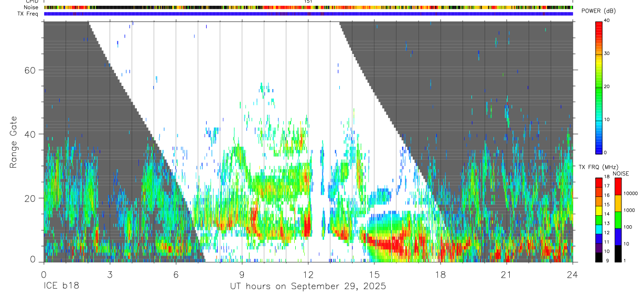Select the green segment of the NOISE legend
644x297 pixels.
618,219
